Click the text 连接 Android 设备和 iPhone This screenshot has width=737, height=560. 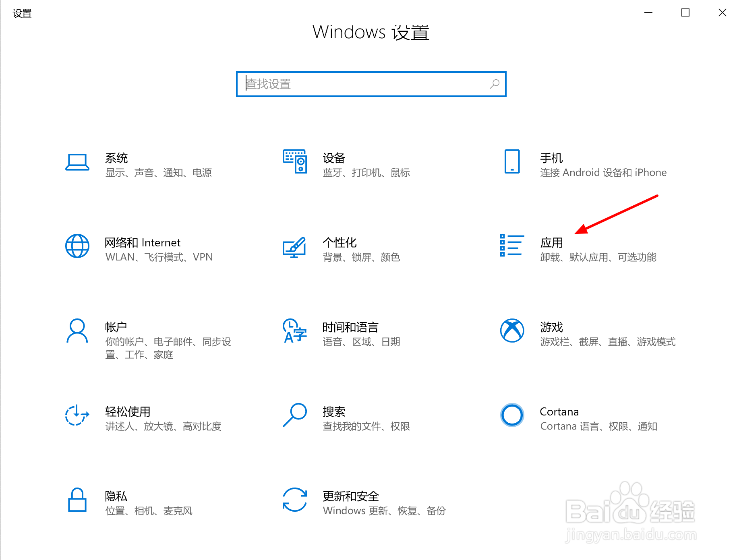tap(603, 173)
